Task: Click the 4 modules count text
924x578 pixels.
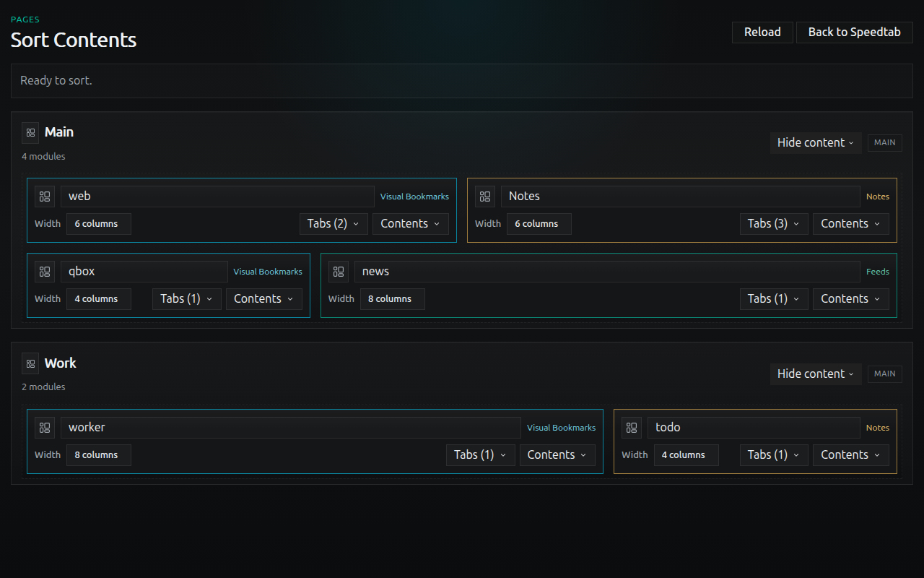Action: pyautogui.click(x=43, y=156)
